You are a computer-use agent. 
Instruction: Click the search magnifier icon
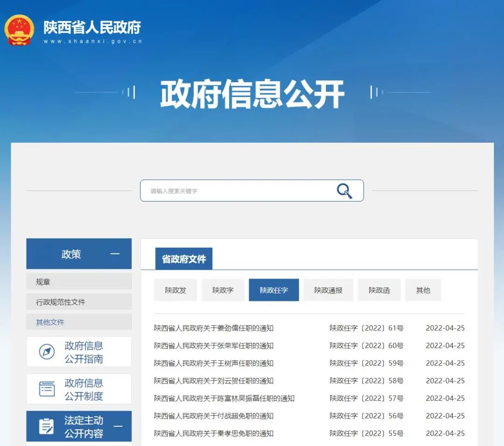pyautogui.click(x=344, y=191)
